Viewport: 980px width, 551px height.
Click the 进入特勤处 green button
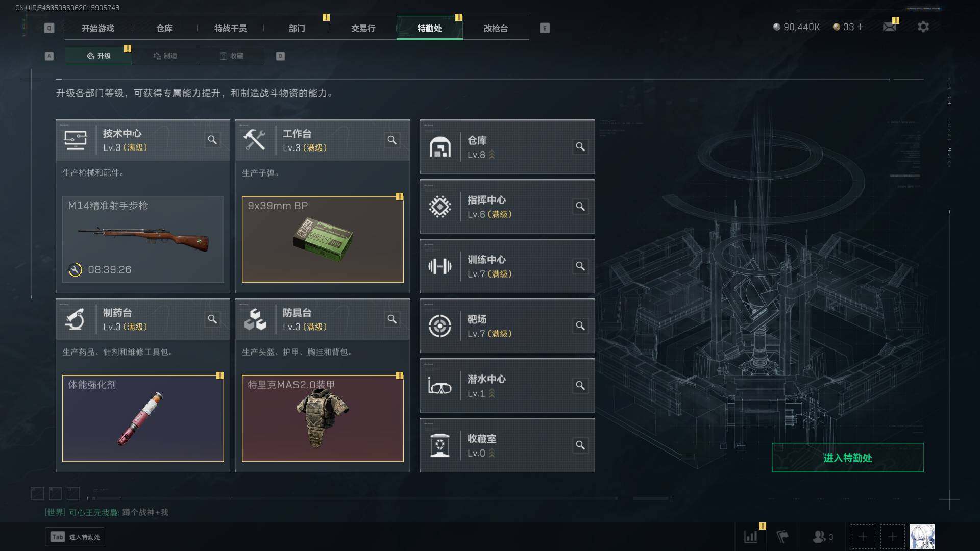[x=847, y=458]
